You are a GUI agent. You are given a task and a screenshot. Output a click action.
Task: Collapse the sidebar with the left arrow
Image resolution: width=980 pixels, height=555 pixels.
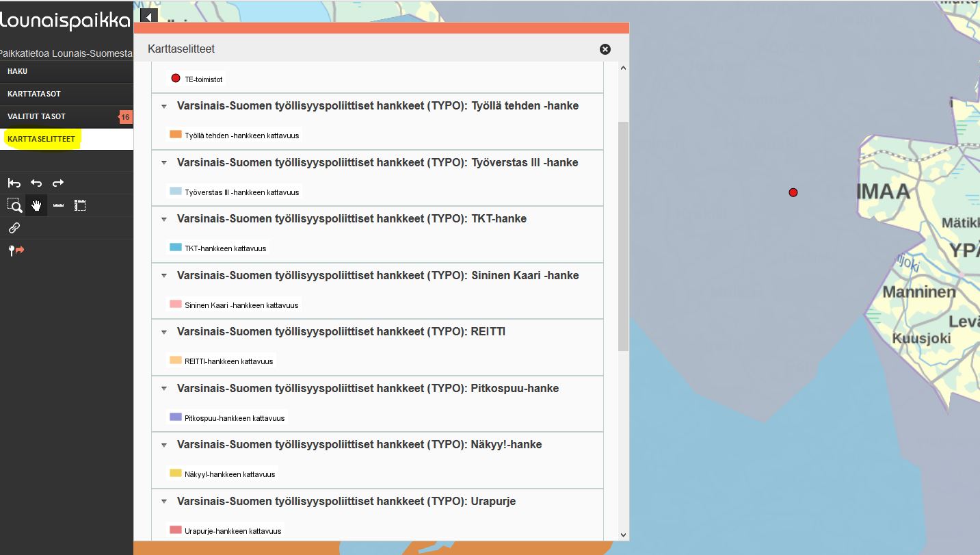(x=149, y=16)
